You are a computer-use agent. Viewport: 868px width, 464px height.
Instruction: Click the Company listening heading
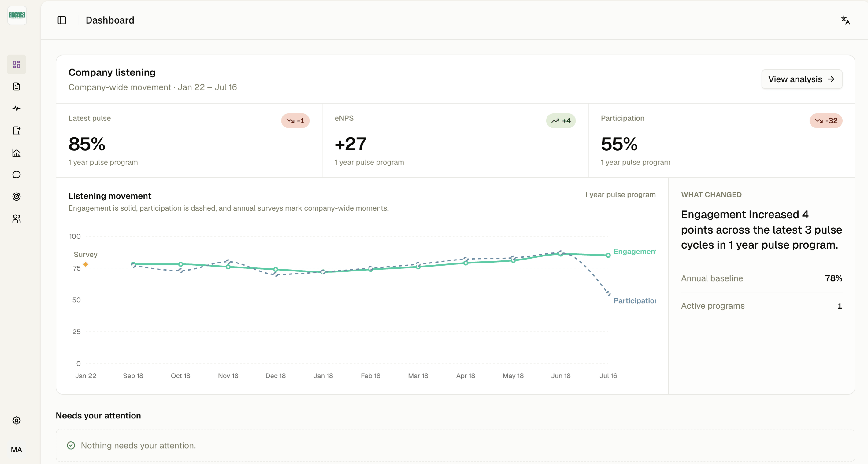(x=112, y=72)
